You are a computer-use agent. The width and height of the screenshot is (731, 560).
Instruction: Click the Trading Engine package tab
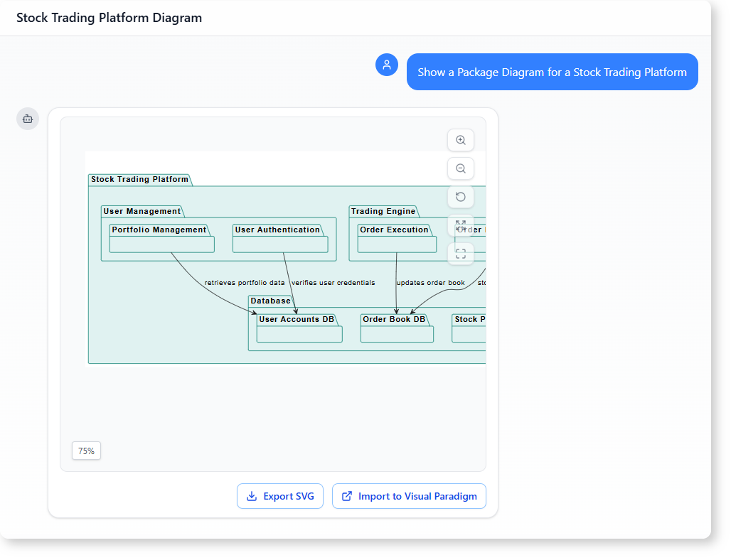click(383, 211)
